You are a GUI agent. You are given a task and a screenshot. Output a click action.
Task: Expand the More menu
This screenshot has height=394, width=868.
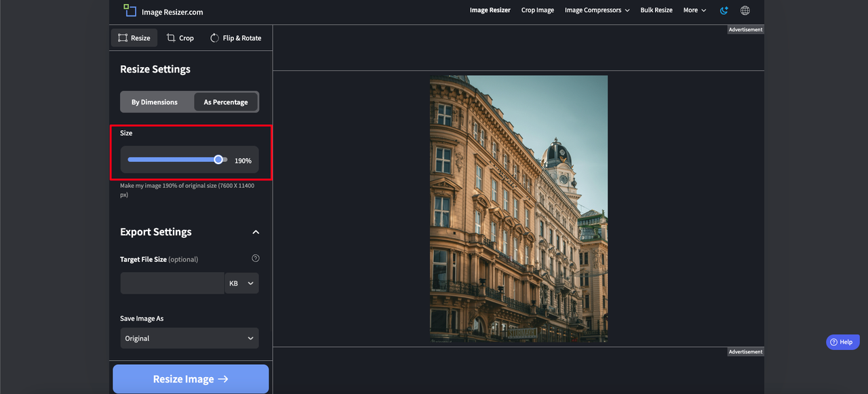point(694,10)
